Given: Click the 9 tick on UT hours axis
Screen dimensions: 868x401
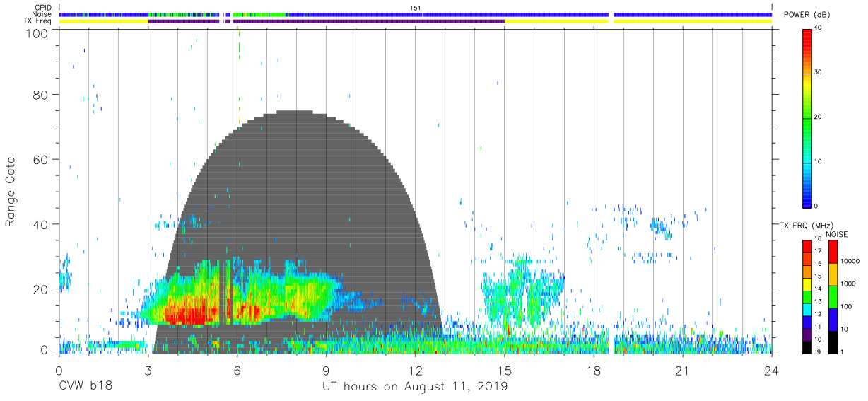Looking at the screenshot, I should [x=327, y=370].
